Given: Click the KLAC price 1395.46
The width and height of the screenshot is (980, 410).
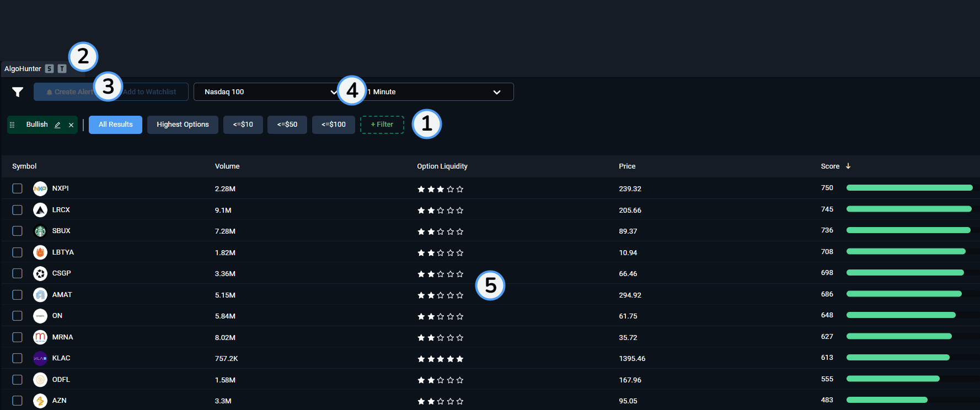Looking at the screenshot, I should pyautogui.click(x=632, y=359).
